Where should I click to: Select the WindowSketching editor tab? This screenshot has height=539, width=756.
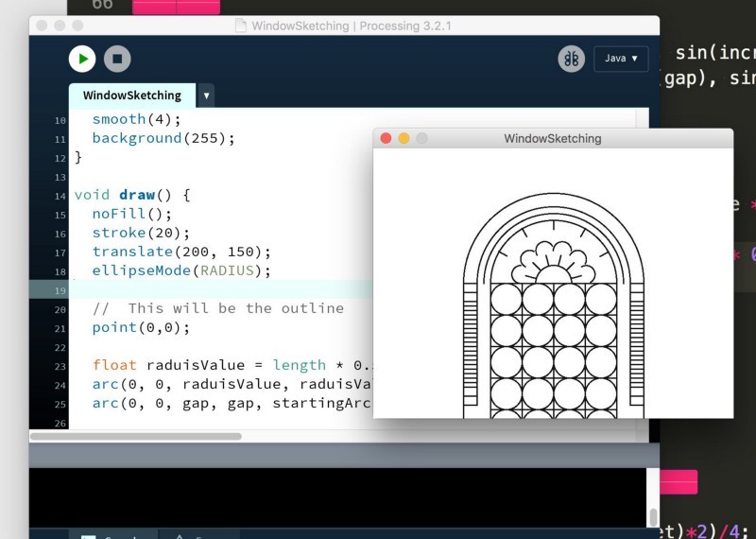pos(132,96)
